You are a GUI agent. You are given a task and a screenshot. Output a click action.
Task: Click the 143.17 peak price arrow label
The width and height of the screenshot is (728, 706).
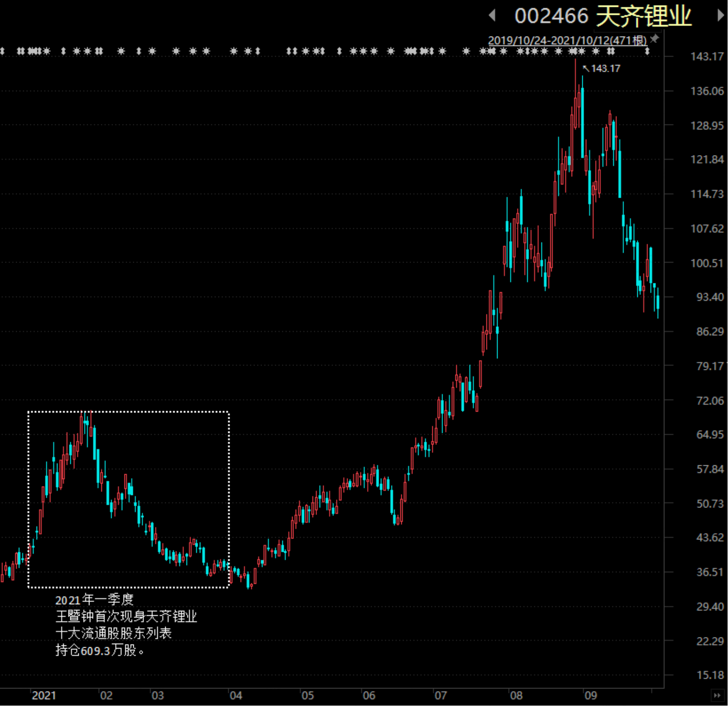[601, 69]
